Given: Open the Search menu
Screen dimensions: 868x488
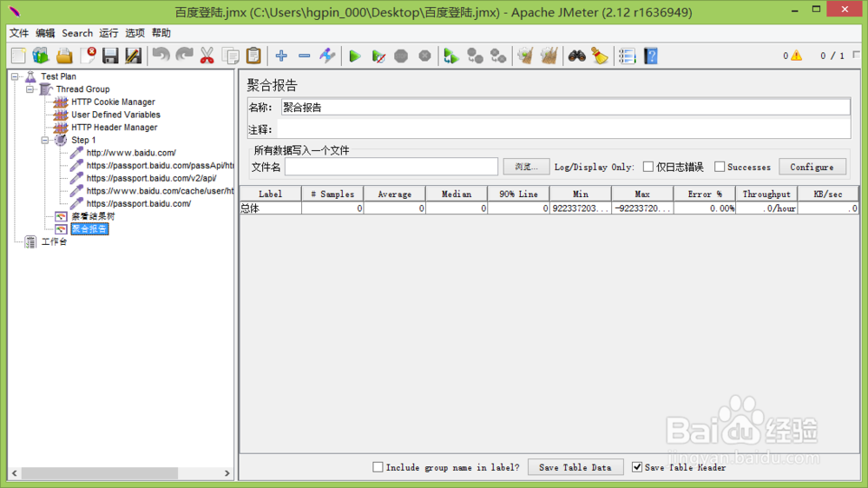Looking at the screenshot, I should pyautogui.click(x=77, y=33).
